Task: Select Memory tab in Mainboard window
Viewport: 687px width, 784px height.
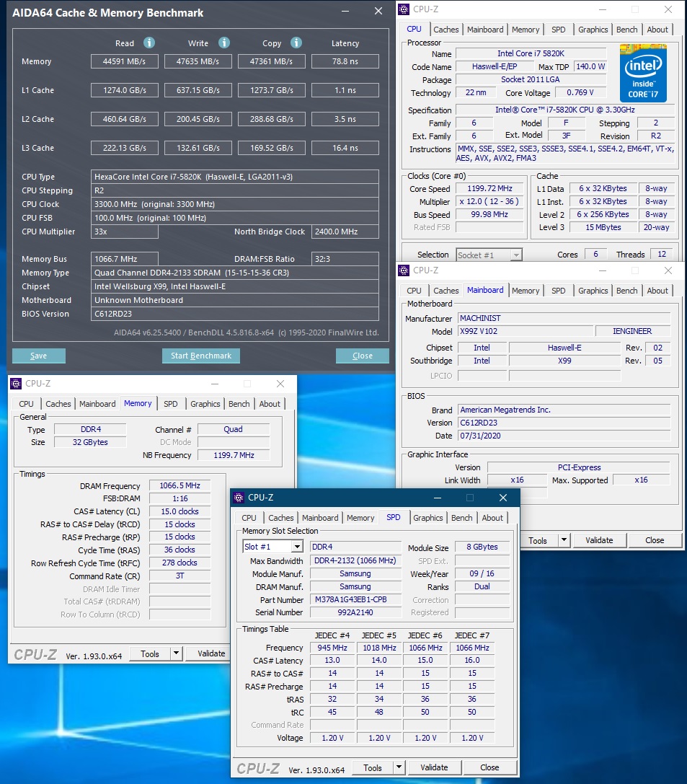Action: click(x=525, y=291)
